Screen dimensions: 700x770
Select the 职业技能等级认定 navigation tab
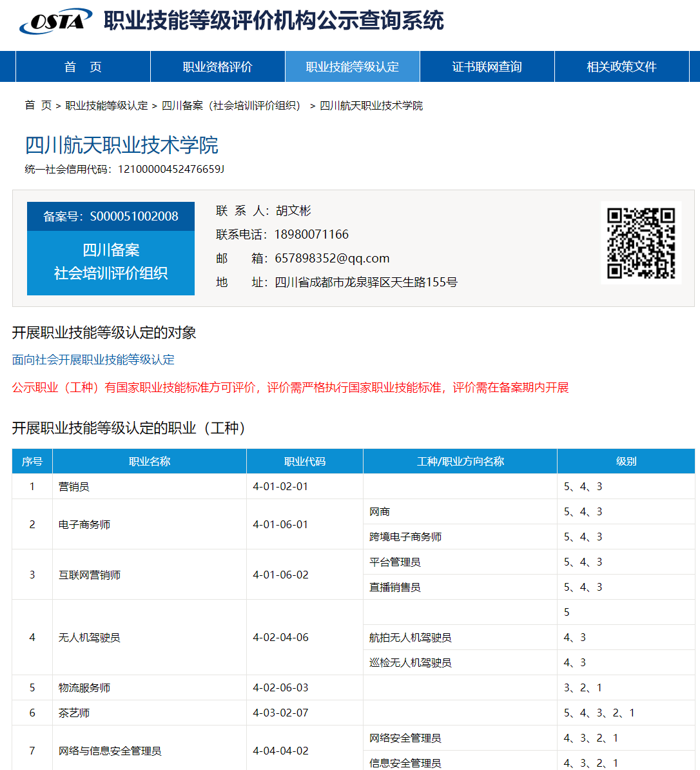(x=352, y=67)
